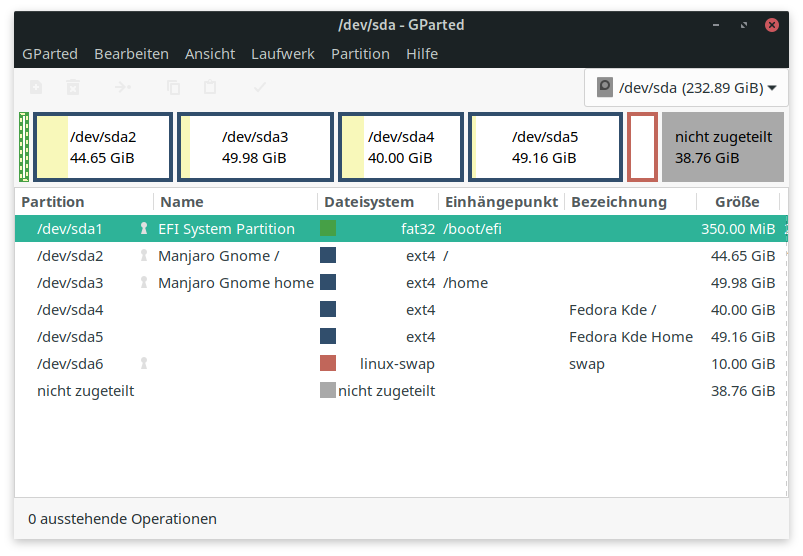Screen dimensions: 803x556
Task: Open the Bearbeiten menu
Action: pyautogui.click(x=131, y=54)
